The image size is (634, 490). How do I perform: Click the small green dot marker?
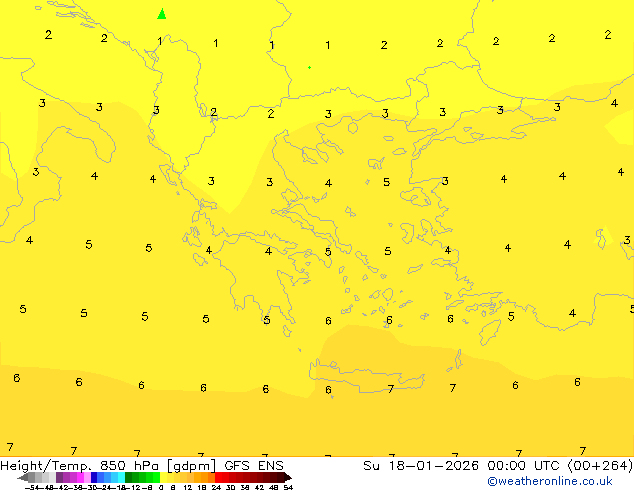pyautogui.click(x=309, y=68)
